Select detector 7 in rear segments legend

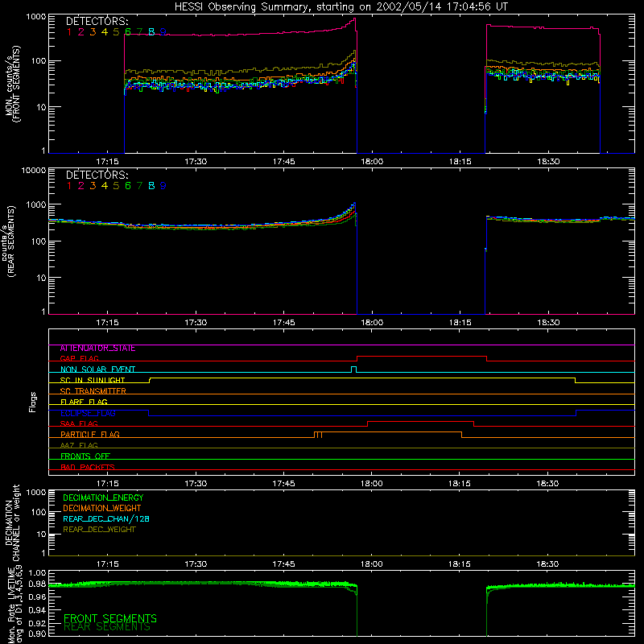coord(139,186)
